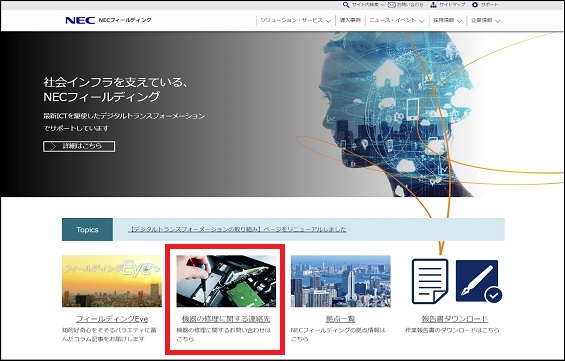Click サポート link in top bar
565x361 pixels.
click(x=489, y=5)
